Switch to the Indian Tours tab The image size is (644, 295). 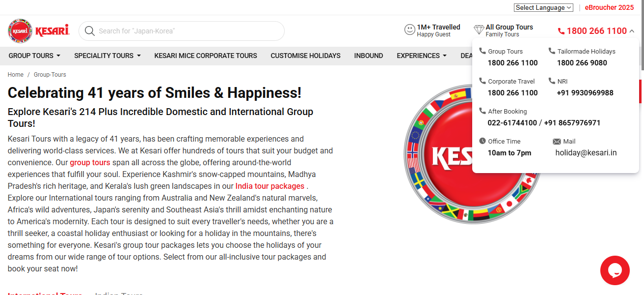click(118, 293)
